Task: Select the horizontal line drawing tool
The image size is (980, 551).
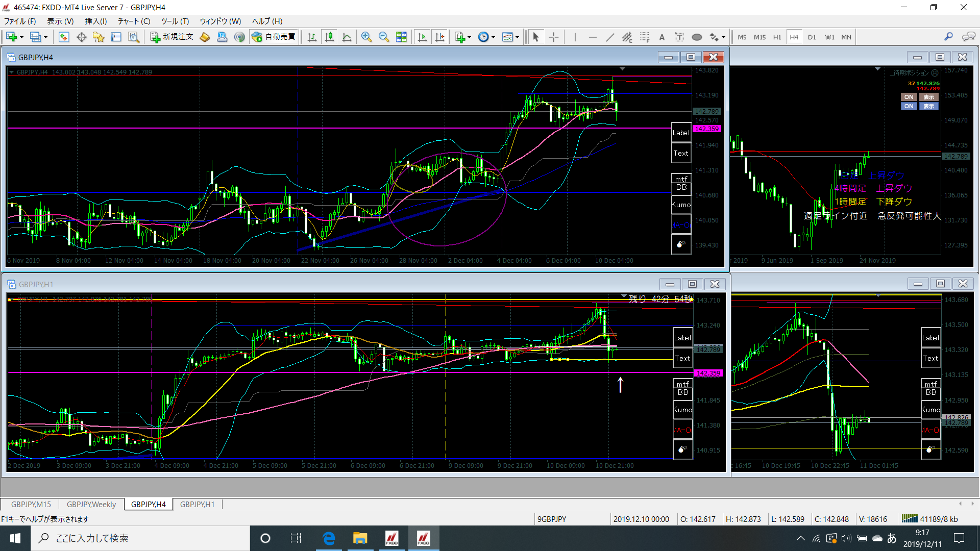Action: coord(593,37)
